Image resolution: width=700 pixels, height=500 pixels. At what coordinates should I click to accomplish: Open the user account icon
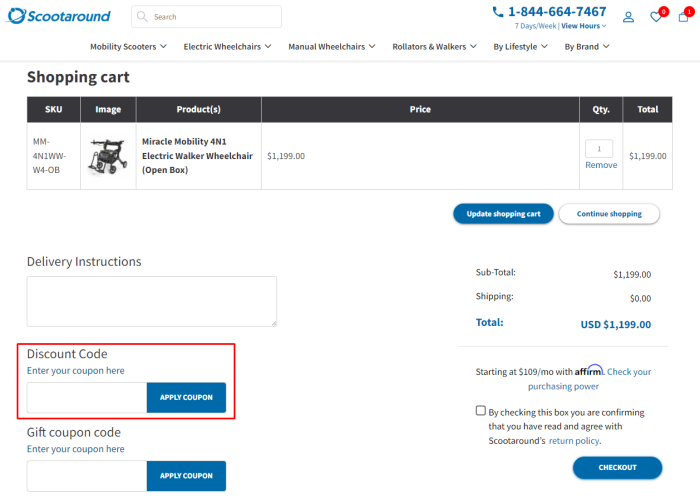[x=628, y=17]
